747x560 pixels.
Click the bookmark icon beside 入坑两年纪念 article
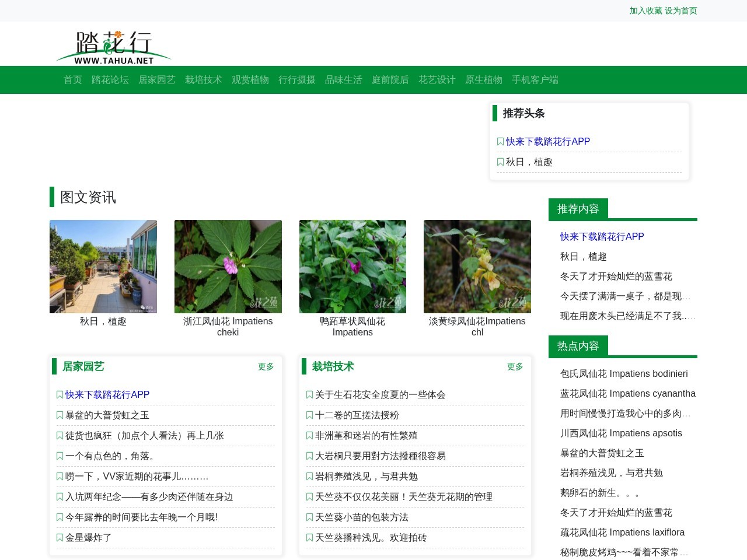[x=60, y=497]
